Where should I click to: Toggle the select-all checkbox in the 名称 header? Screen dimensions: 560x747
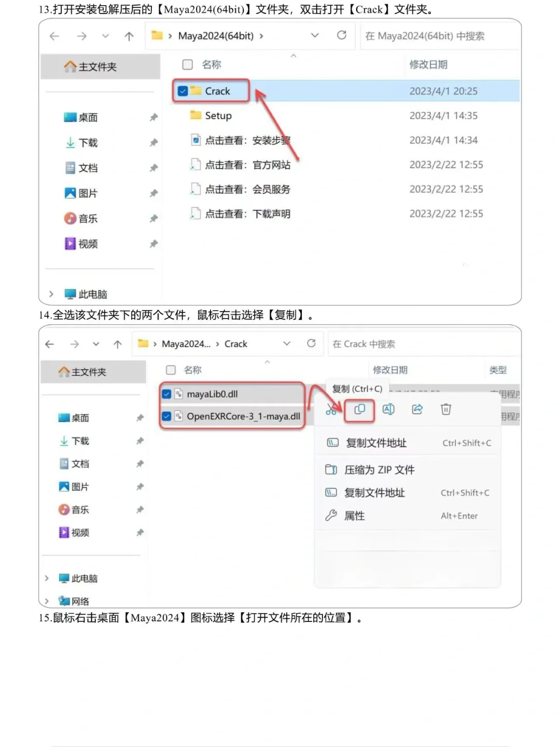(187, 64)
